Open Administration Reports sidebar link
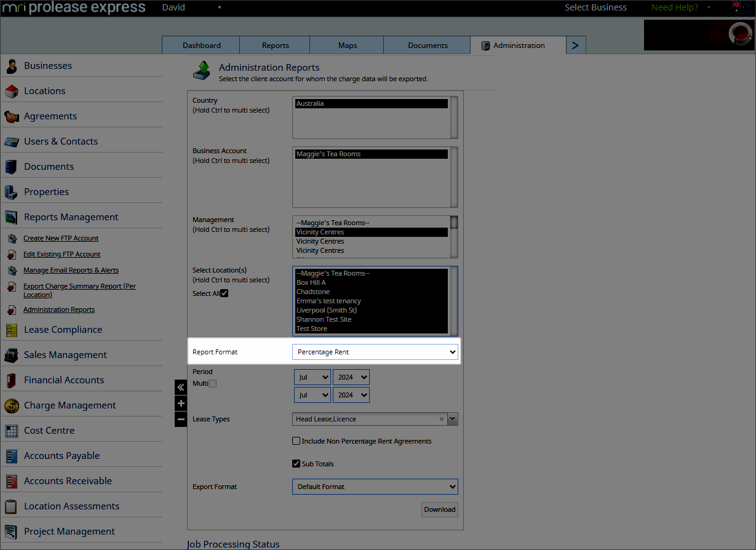 (59, 309)
